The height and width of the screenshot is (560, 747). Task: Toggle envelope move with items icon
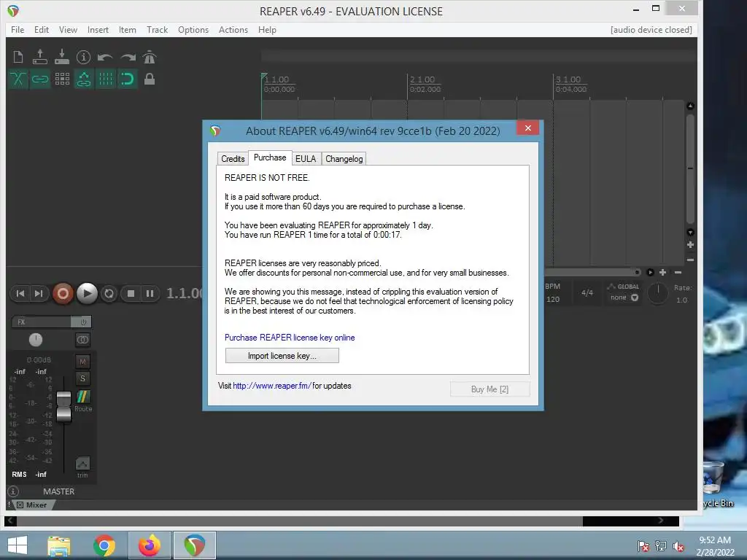[x=84, y=79]
